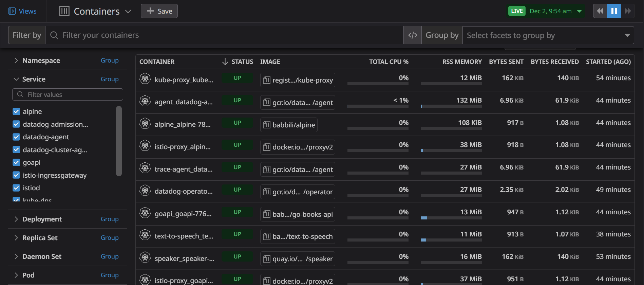Click the regist.../kube-proxy image icon
The image size is (644, 285).
tap(267, 80)
